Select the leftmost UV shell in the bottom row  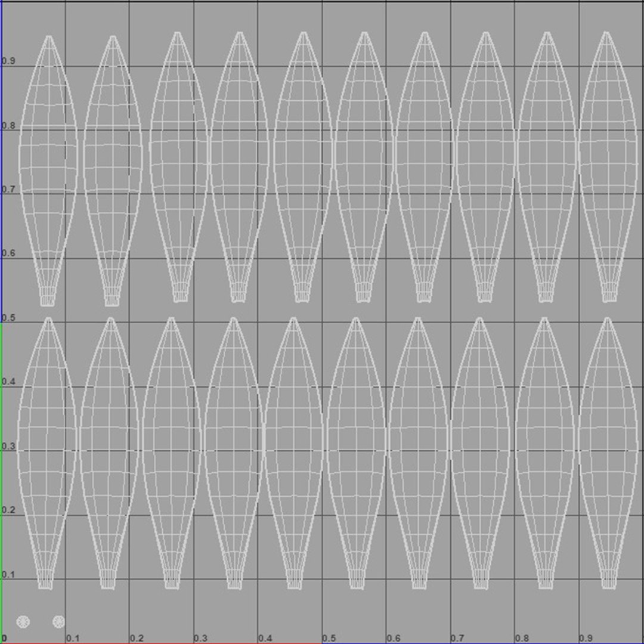tap(47, 453)
